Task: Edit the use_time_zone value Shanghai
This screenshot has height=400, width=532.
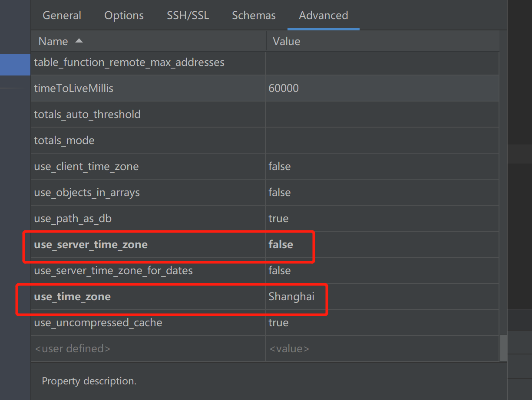Action: pyautogui.click(x=291, y=296)
